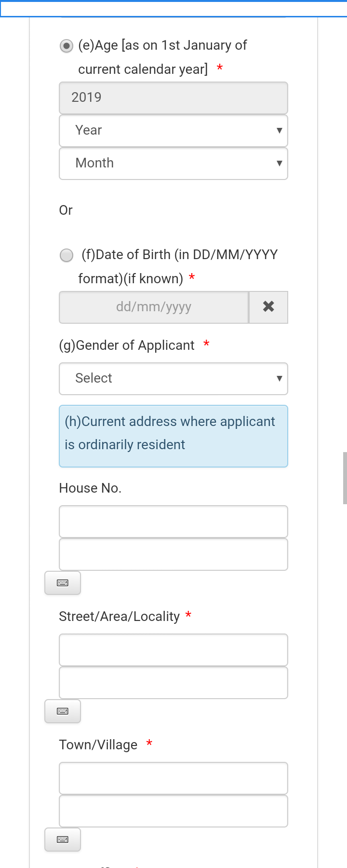The width and height of the screenshot is (347, 868).
Task: Click the second Town/Village field
Action: [173, 811]
